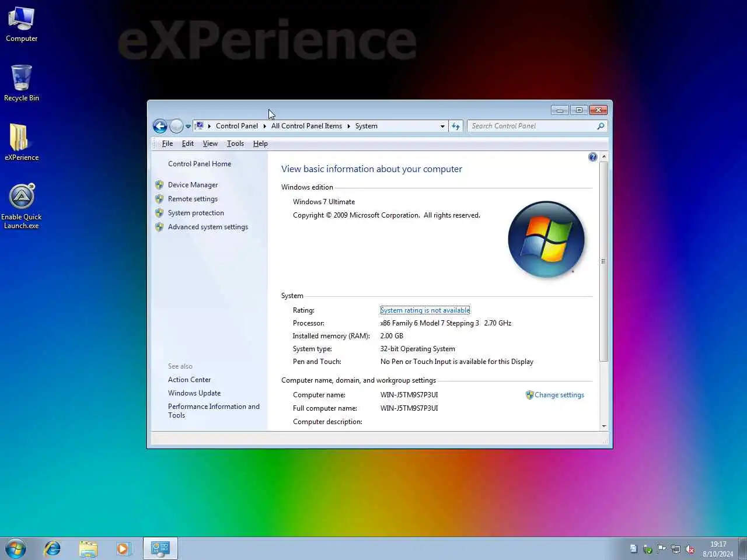Image resolution: width=747 pixels, height=560 pixels.
Task: Open Windows Update under See also
Action: pyautogui.click(x=194, y=393)
